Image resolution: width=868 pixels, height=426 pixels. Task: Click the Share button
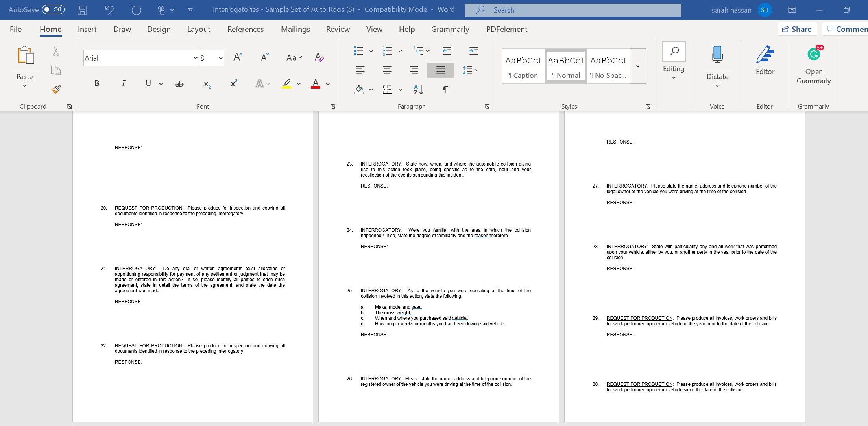pos(797,29)
